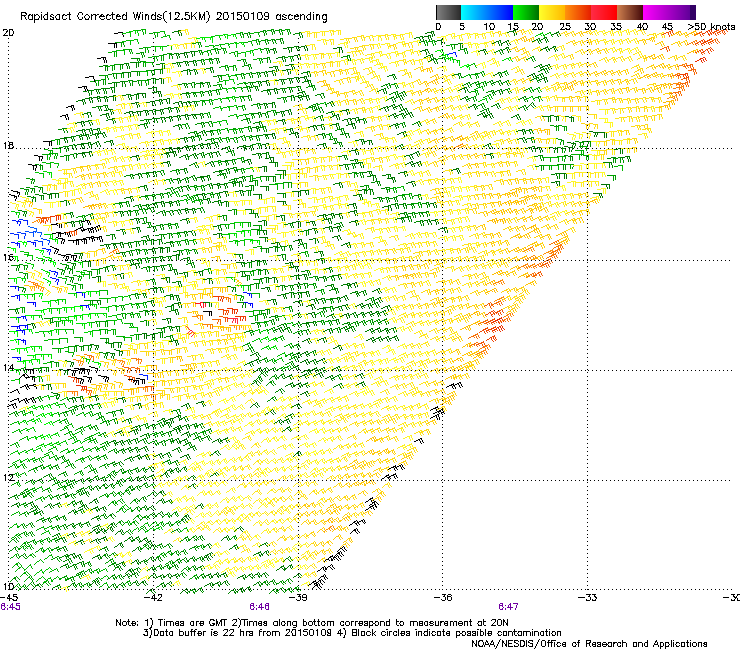Image resolution: width=740 pixels, height=650 pixels.
Task: Click the 'Times are GMT' note line
Action: click(312, 623)
